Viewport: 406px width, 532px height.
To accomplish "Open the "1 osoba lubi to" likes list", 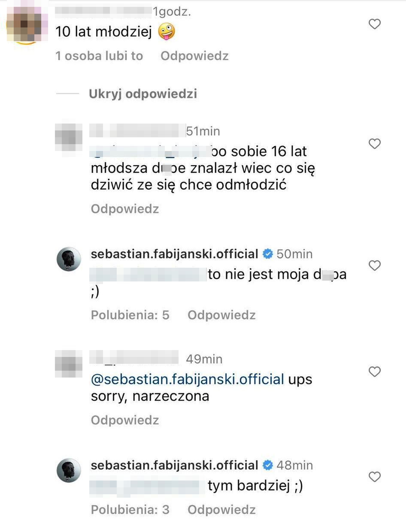I will 99,56.
